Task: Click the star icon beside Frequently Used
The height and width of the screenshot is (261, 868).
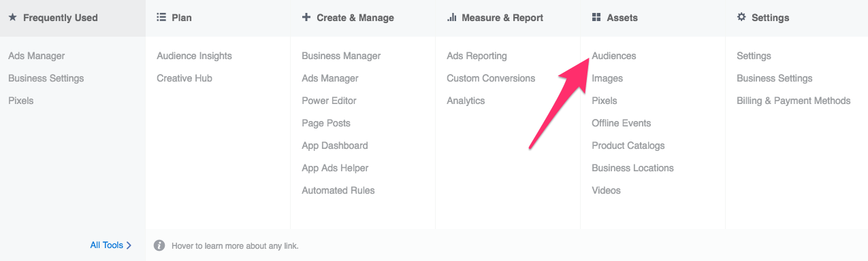Action: 13,18
